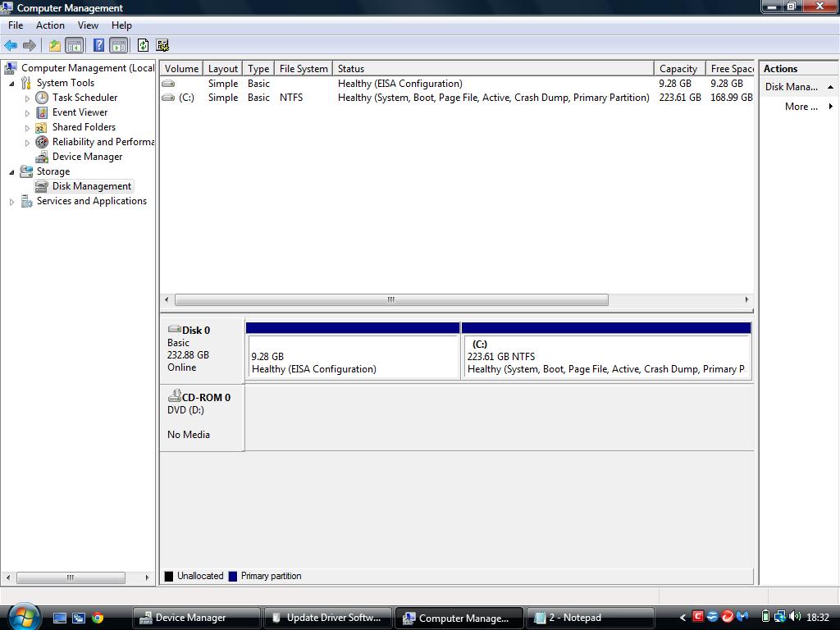This screenshot has width=840, height=630.
Task: Toggle the Show/Hide Console Tree button
Action: [x=74, y=46]
